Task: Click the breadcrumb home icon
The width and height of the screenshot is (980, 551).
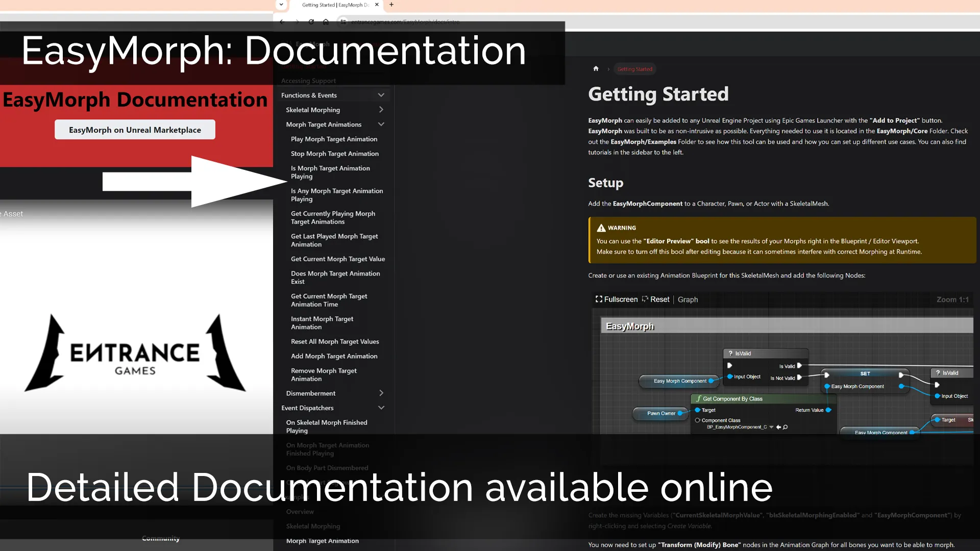Action: [x=596, y=69]
